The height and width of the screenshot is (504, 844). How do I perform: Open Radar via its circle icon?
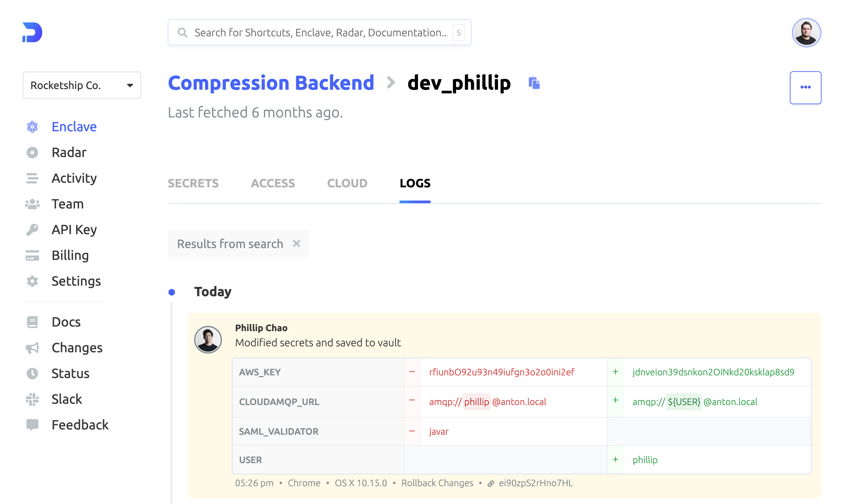(x=32, y=152)
